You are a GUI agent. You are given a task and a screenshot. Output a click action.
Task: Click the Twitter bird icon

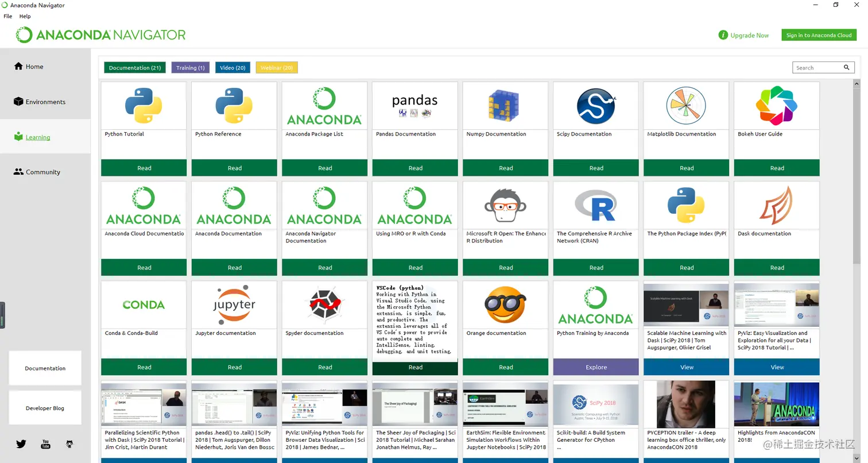(x=21, y=443)
